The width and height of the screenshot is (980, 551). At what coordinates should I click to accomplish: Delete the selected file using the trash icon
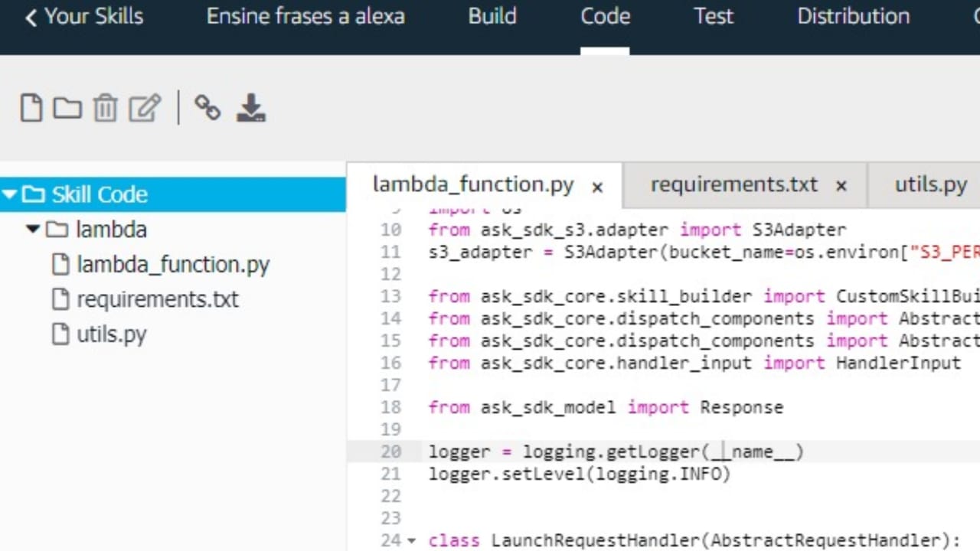[105, 107]
